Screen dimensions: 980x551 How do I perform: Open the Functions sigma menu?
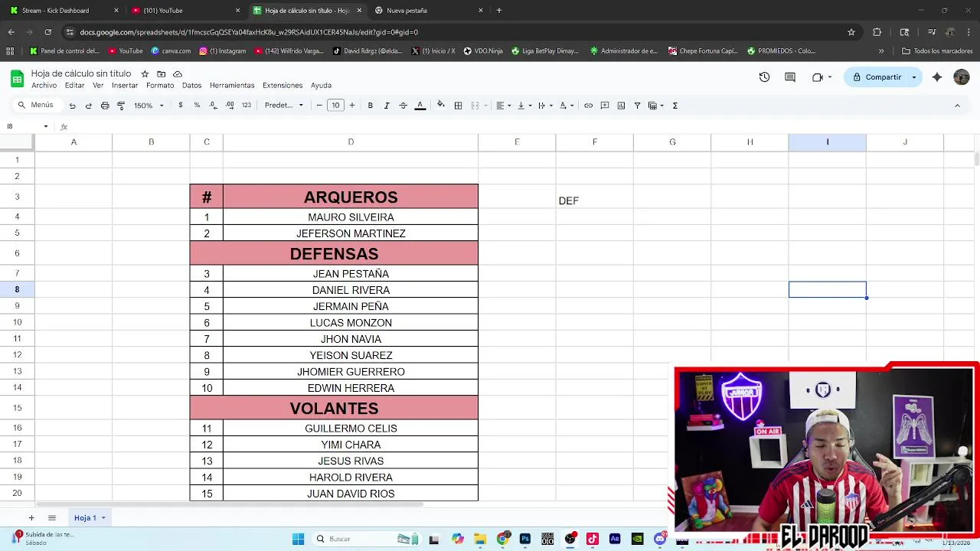pyautogui.click(x=675, y=106)
